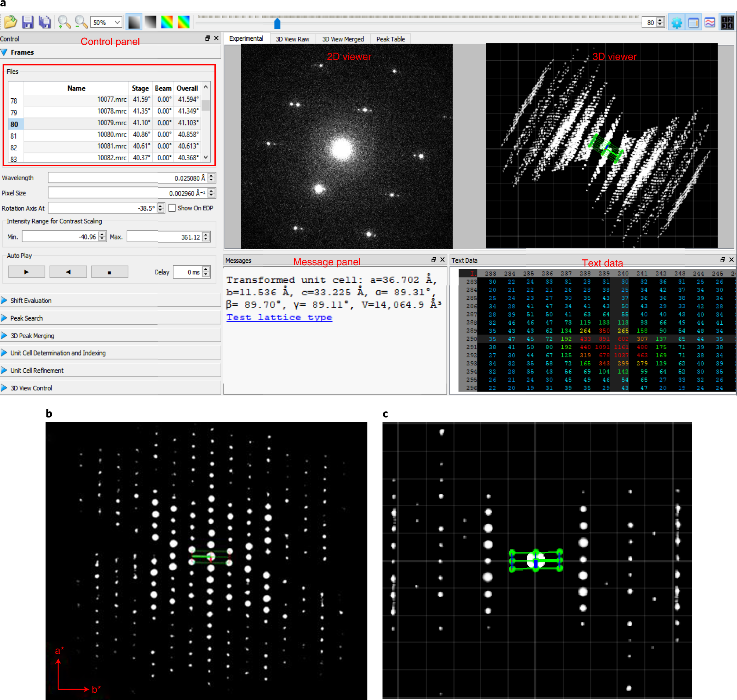Click the Max intensity field
The image size is (737, 700).
tap(164, 237)
